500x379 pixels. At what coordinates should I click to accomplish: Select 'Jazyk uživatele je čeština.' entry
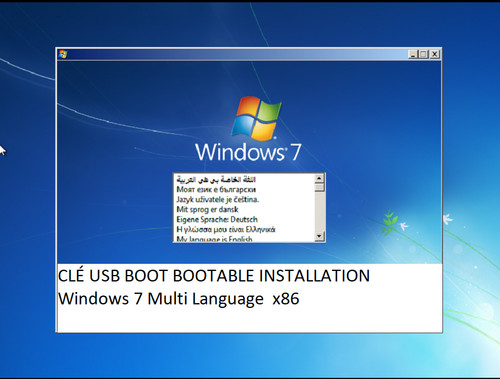[244, 200]
